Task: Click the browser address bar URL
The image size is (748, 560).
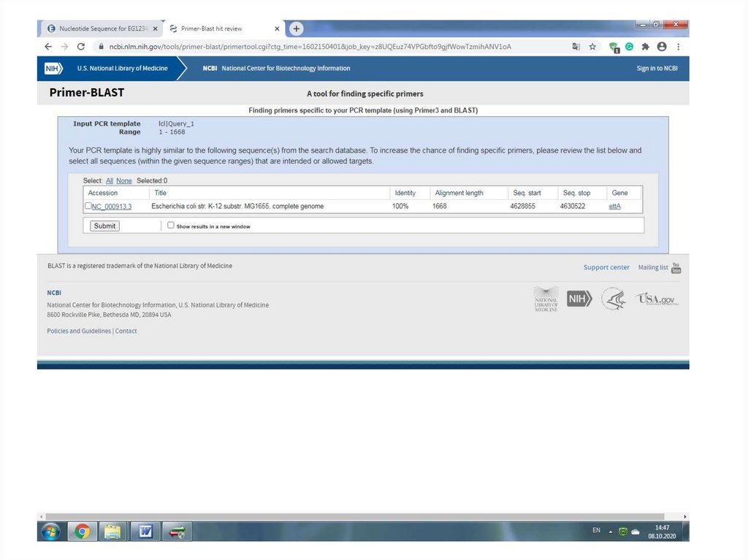Action: point(310,47)
